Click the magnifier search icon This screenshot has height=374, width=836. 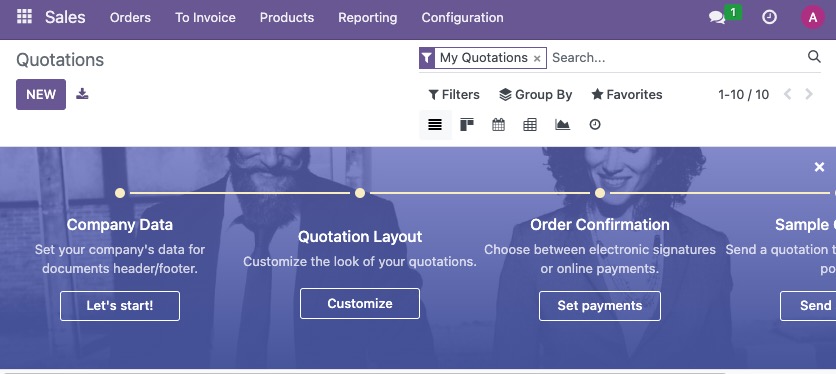click(814, 57)
